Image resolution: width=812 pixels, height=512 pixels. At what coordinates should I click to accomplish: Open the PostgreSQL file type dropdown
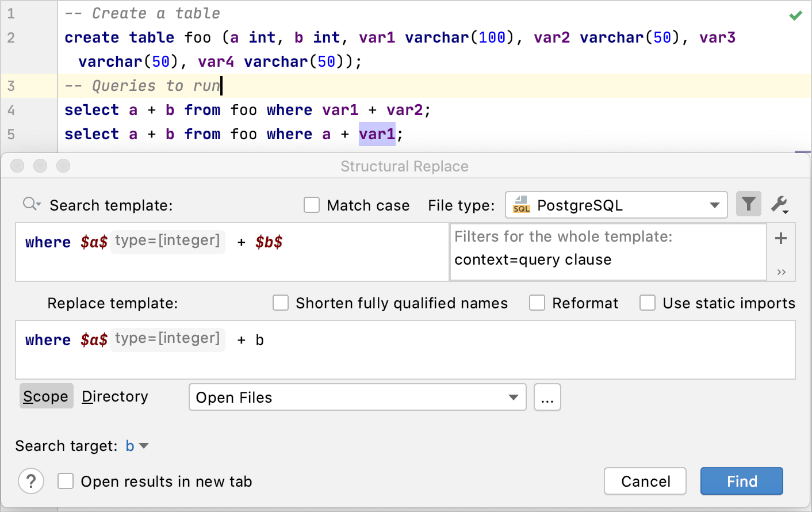coord(616,205)
